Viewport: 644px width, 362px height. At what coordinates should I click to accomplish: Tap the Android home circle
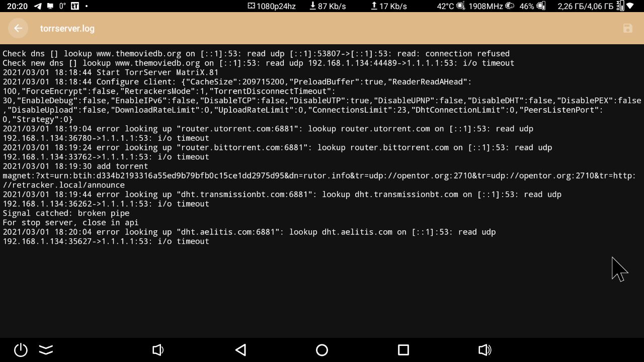(x=322, y=350)
